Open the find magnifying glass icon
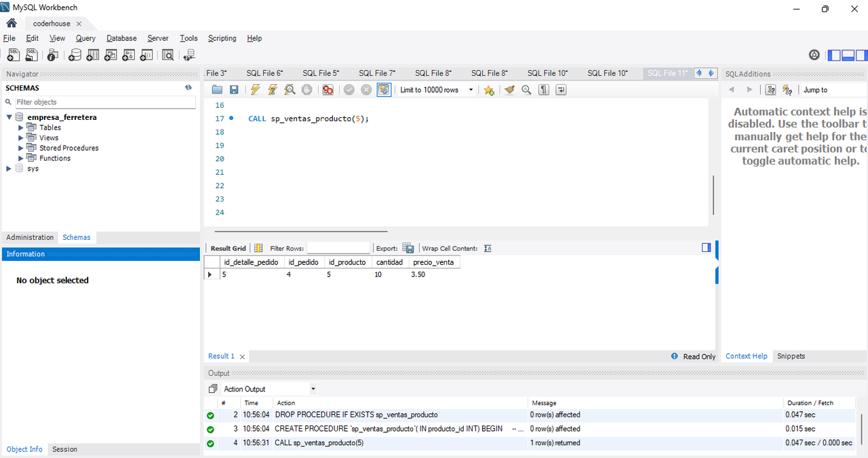The image size is (868, 458). 526,89
